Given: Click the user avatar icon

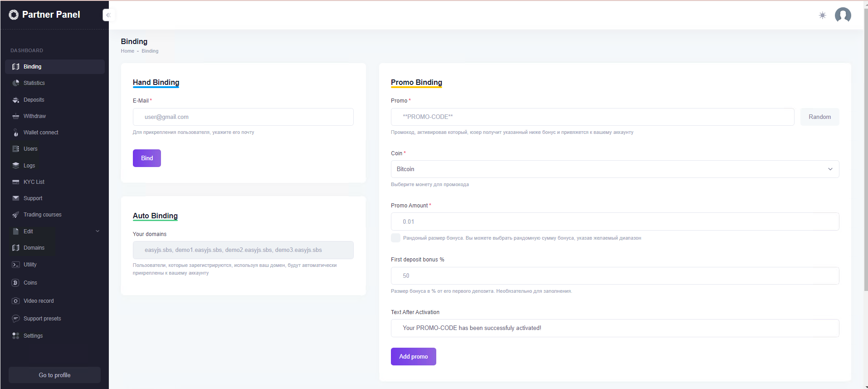Looking at the screenshot, I should click(843, 15).
